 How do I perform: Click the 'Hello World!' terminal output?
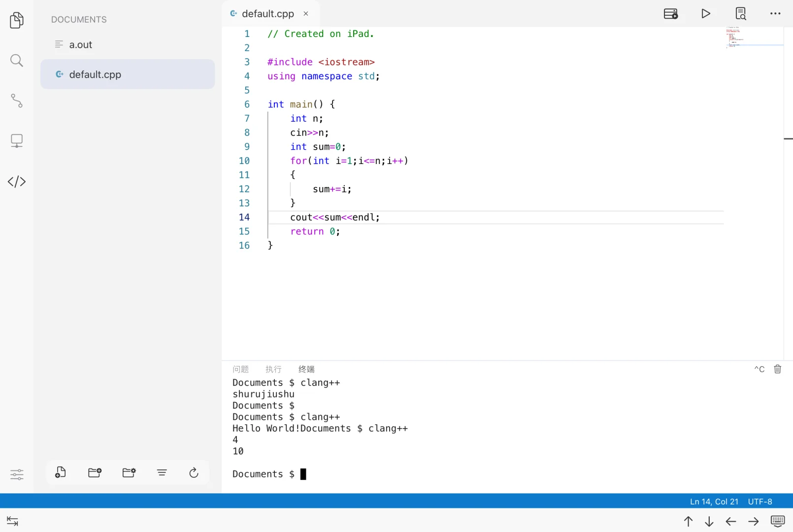coord(266,429)
